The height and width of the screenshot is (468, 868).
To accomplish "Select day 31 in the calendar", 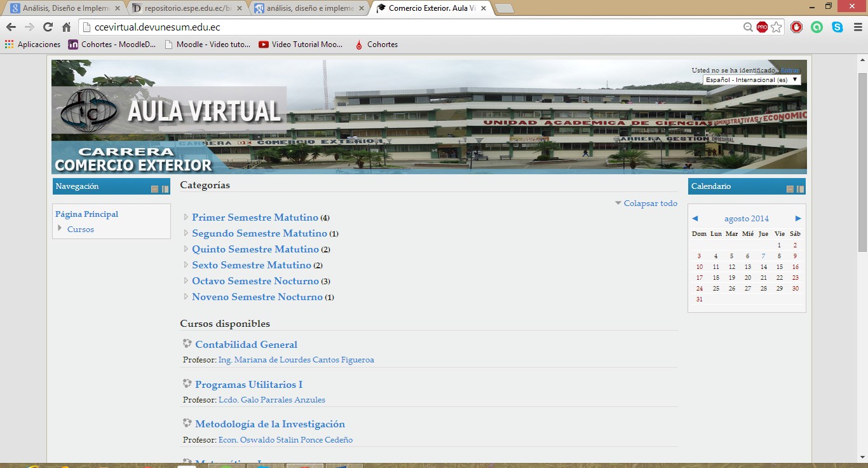I will 700,299.
